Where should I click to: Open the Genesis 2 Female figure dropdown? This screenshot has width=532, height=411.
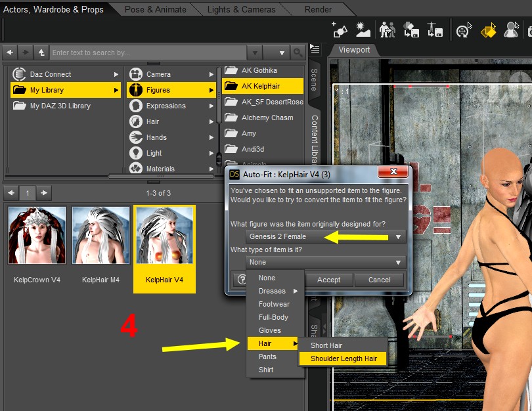[x=326, y=236]
